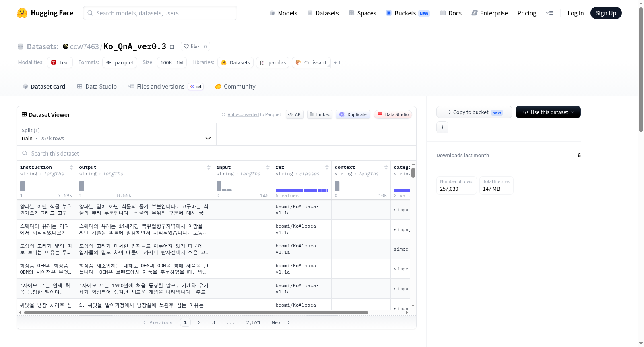Open the Spaces menu item
This screenshot has height=347, width=644.
point(362,13)
